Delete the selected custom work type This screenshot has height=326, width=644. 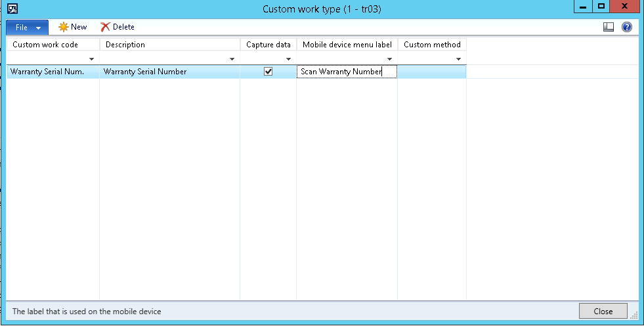click(118, 27)
